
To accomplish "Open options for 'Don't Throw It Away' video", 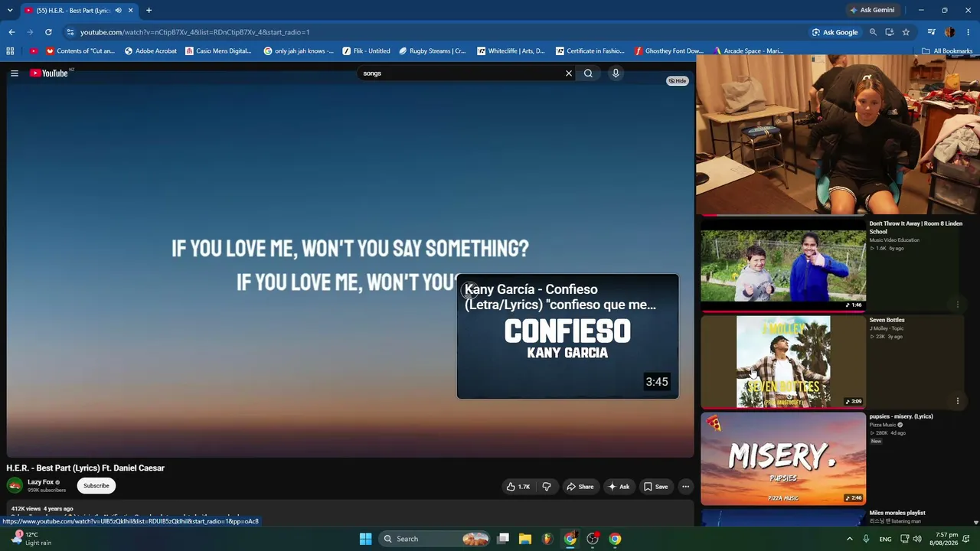I will (x=958, y=305).
